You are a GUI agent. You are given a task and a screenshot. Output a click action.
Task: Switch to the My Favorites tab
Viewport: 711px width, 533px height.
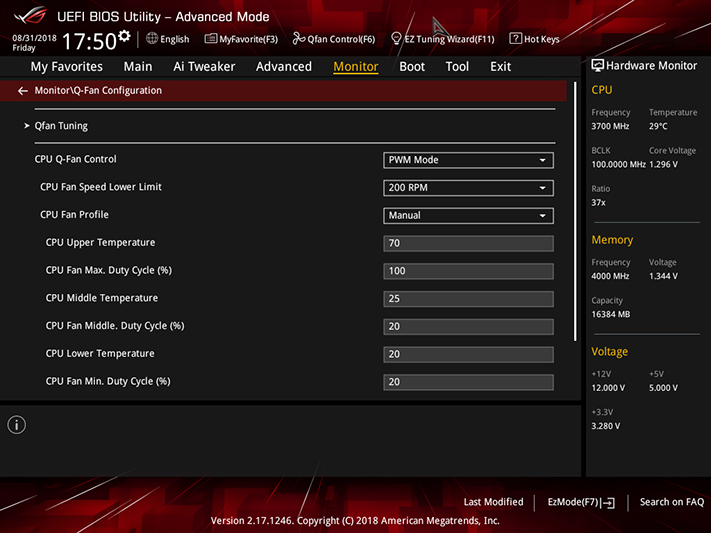tap(67, 67)
